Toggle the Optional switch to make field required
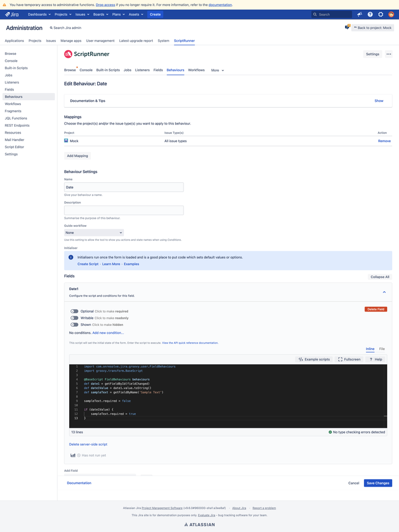 74,311
